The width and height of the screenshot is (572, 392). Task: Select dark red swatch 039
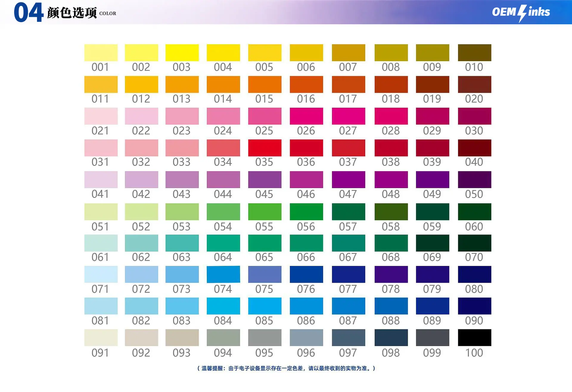point(432,148)
